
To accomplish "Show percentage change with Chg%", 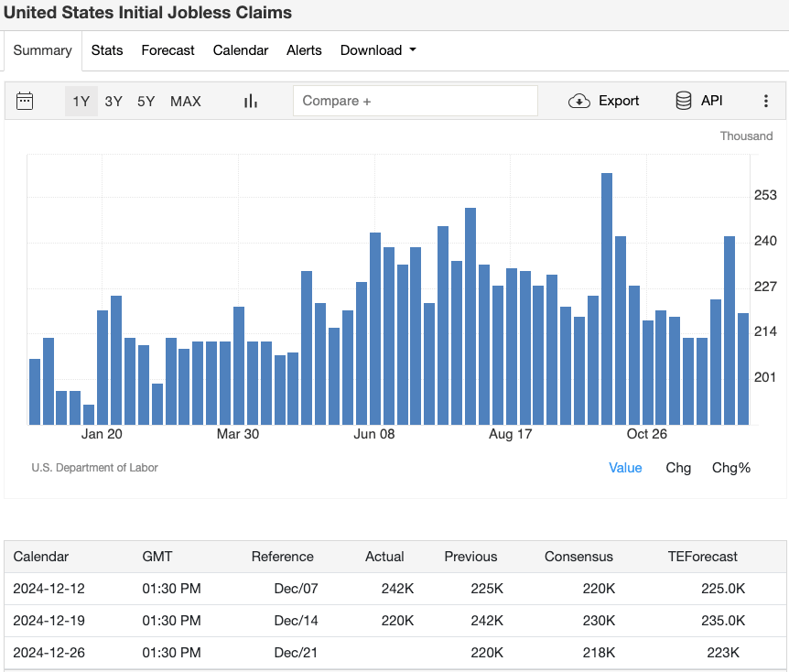I will pos(730,468).
